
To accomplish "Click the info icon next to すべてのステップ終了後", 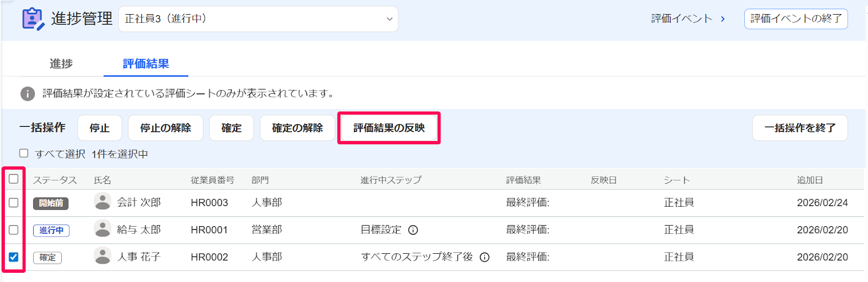I will pyautogui.click(x=484, y=257).
